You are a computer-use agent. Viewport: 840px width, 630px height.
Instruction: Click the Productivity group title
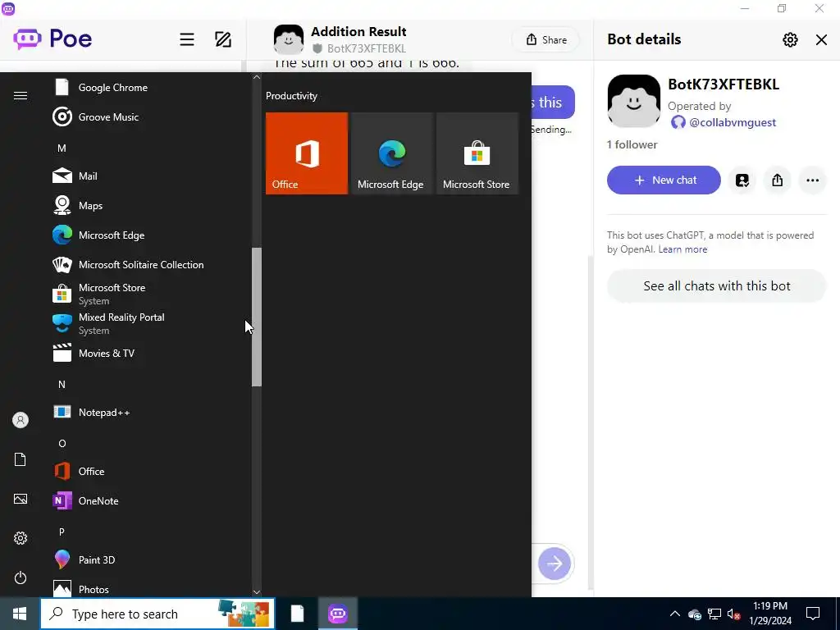[x=291, y=96]
